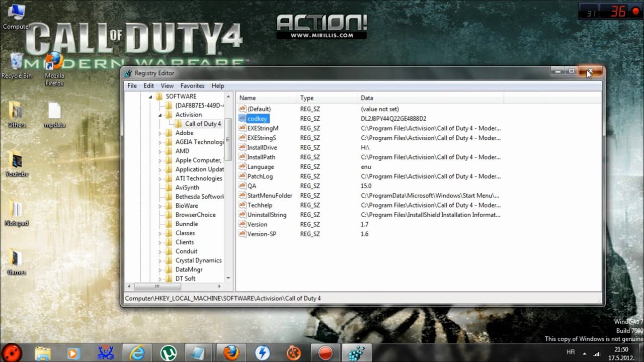Minimize the Registry Editor window

557,71
